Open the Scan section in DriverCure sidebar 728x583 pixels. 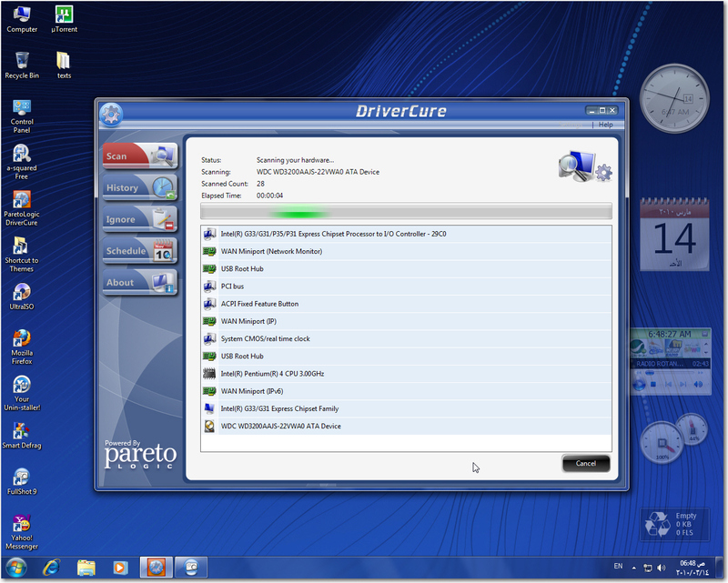pos(140,156)
